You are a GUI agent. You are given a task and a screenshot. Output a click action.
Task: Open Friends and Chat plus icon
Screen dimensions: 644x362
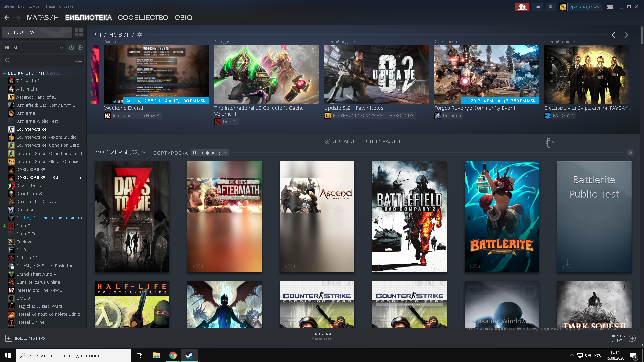[x=632, y=338]
